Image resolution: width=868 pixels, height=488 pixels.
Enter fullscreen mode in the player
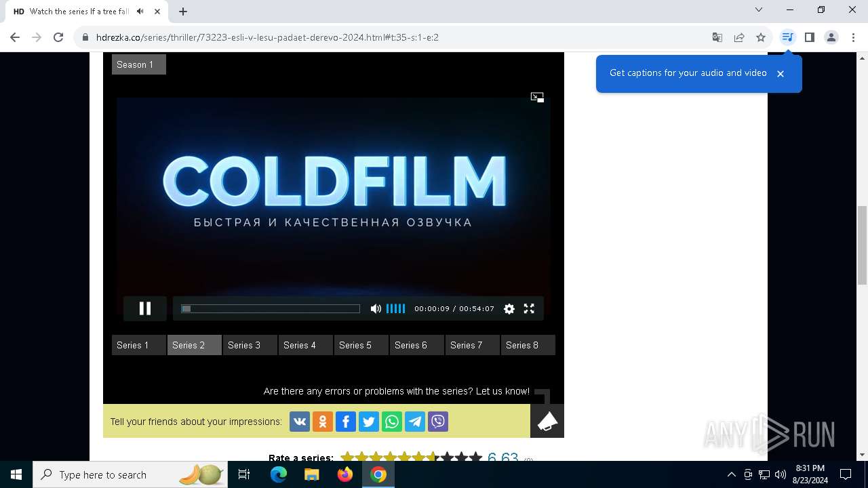coord(529,308)
